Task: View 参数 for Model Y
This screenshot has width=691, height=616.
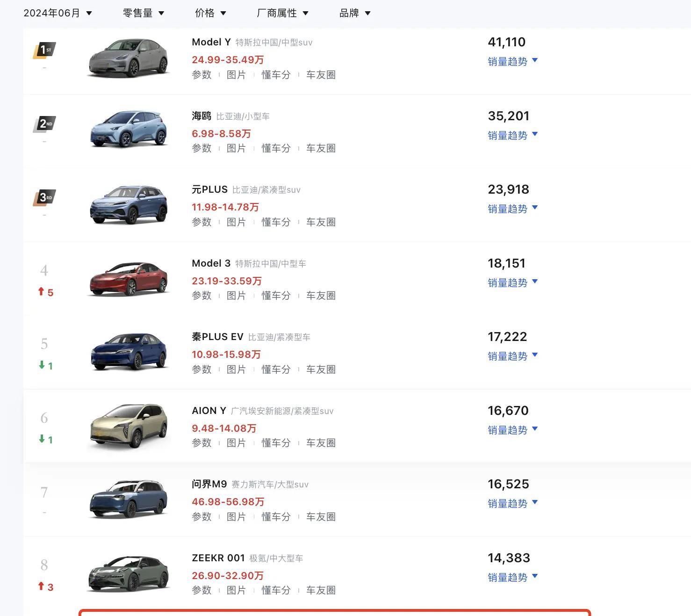Action: point(202,75)
